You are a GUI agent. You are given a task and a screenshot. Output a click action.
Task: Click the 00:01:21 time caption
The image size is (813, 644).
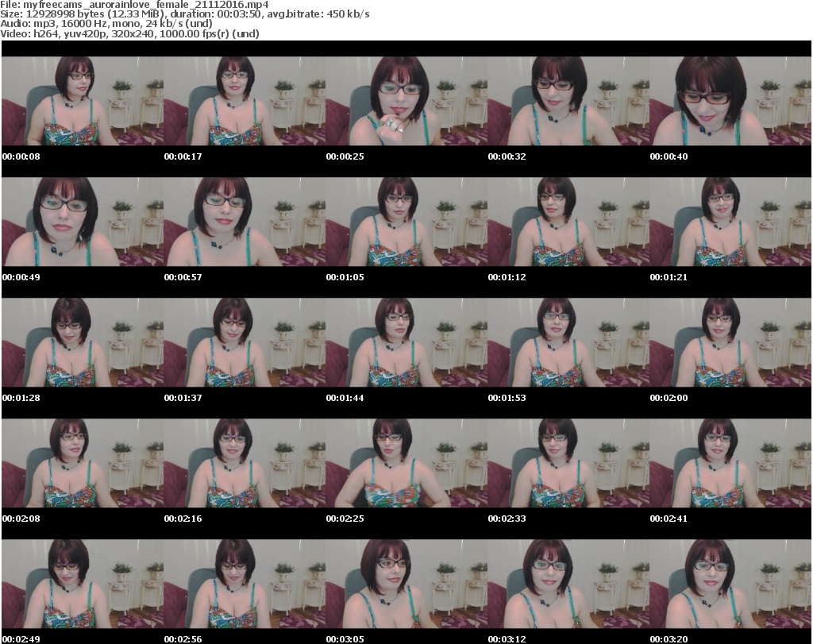[x=669, y=277]
